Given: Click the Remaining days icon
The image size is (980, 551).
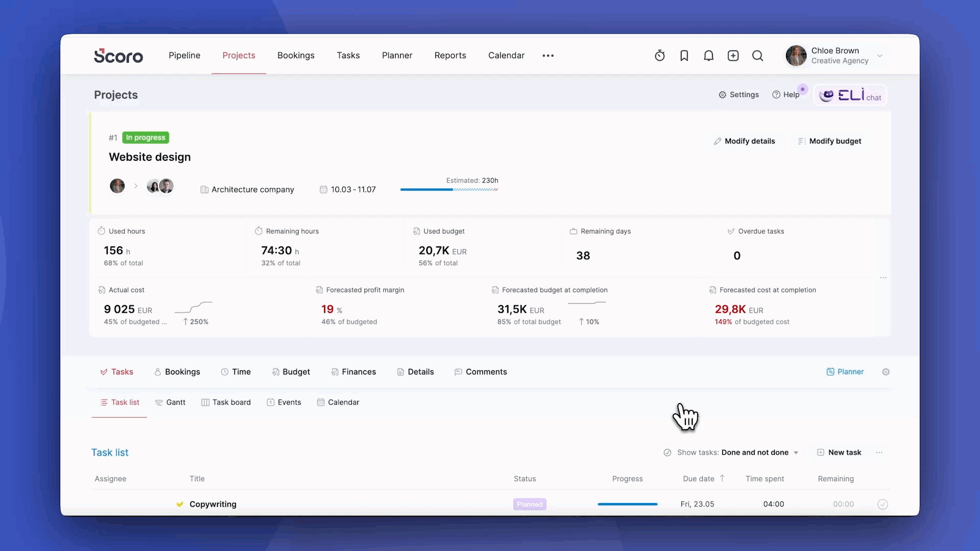Looking at the screenshot, I should [574, 231].
